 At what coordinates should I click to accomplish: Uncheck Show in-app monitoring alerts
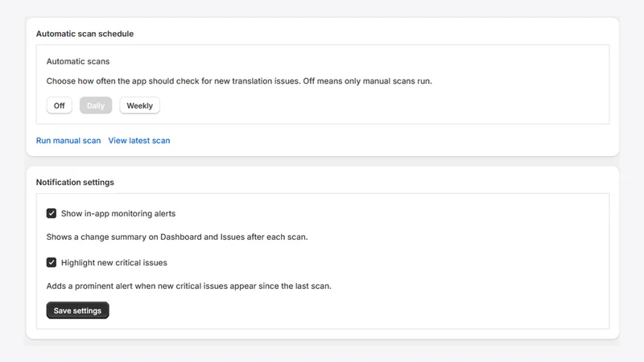[52, 213]
